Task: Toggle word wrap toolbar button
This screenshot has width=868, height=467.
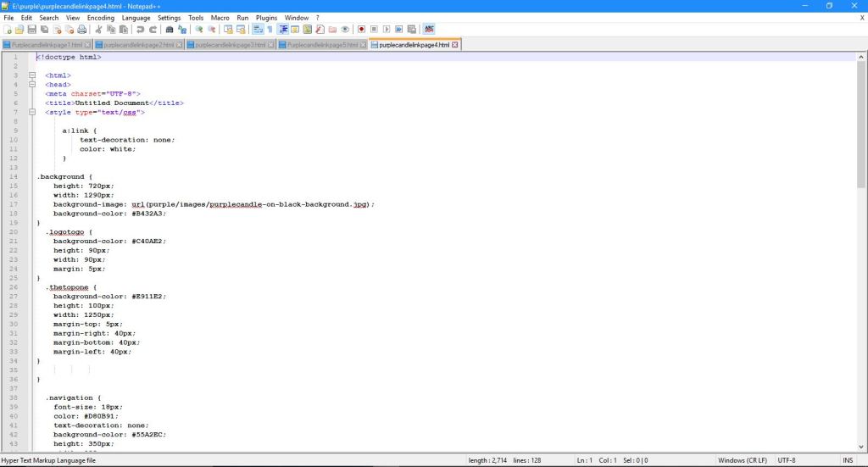Action: pyautogui.click(x=258, y=30)
